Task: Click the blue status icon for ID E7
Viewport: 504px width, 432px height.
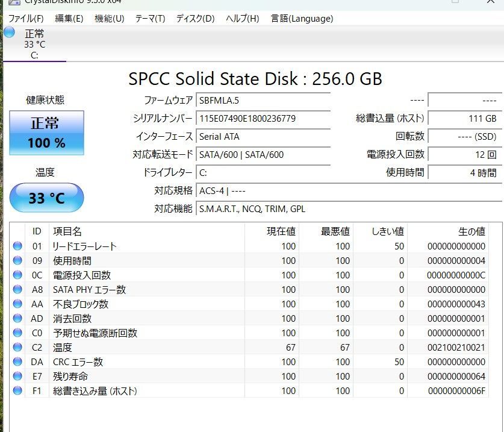Action: click(x=17, y=377)
